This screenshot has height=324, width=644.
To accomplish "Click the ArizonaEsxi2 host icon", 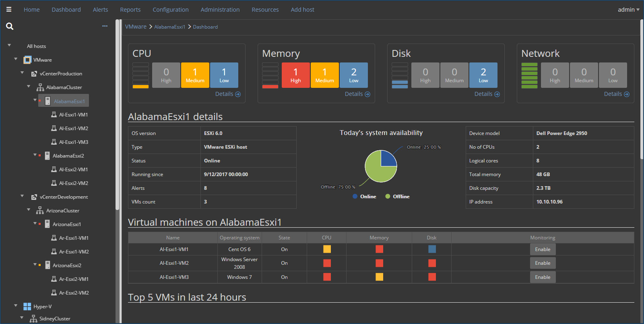I will (x=47, y=265).
